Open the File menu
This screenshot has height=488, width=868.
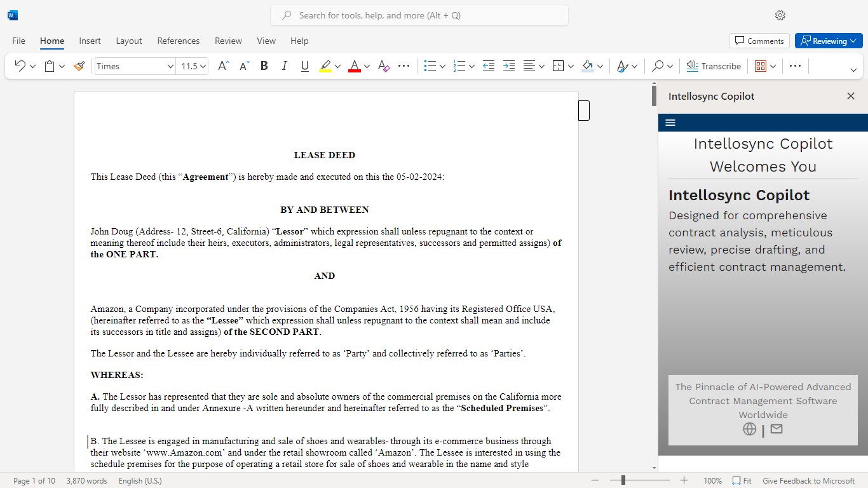(19, 41)
